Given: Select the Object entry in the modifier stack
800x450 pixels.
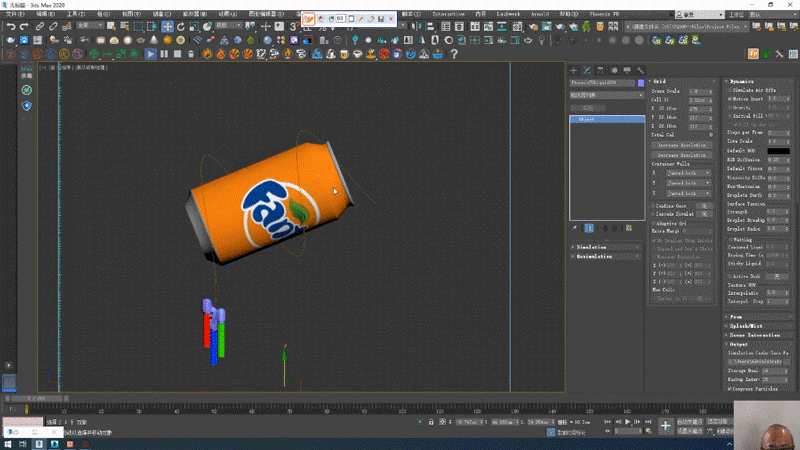Looking at the screenshot, I should pyautogui.click(x=607, y=119).
